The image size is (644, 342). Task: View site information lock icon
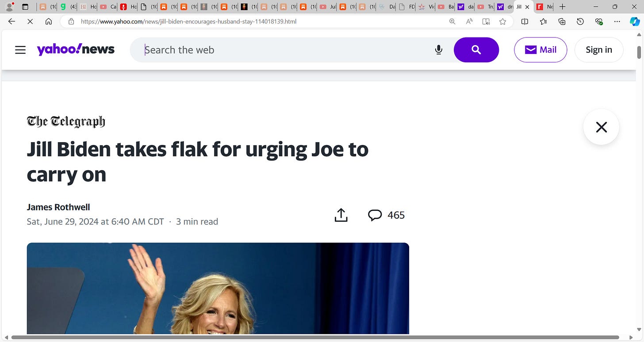point(71,21)
